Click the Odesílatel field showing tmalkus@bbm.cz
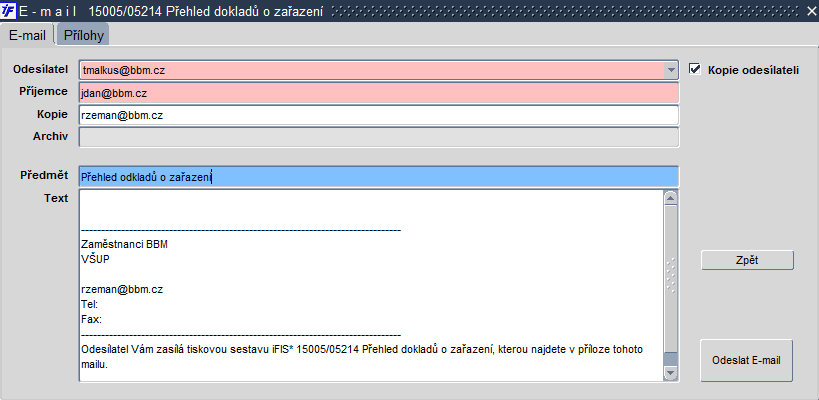The image size is (819, 400). click(x=371, y=70)
